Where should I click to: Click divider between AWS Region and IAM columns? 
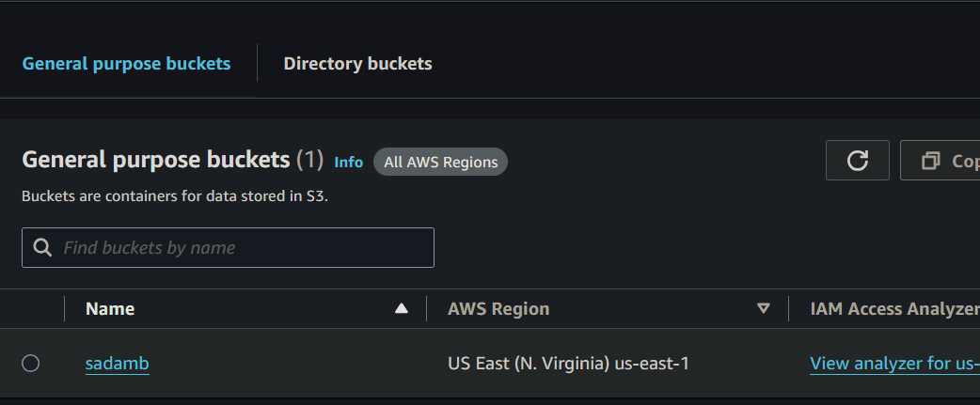[788, 308]
